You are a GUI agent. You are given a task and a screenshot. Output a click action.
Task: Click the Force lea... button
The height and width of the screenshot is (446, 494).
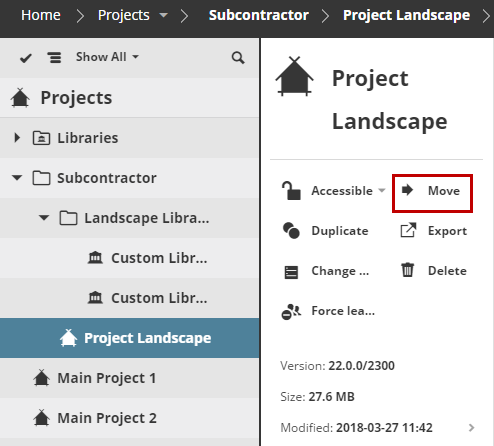[x=328, y=311]
